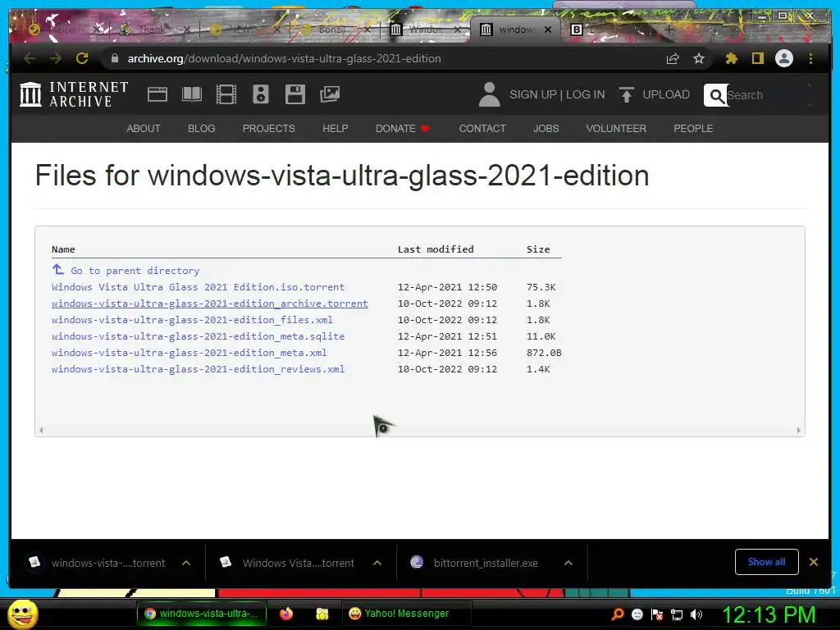Click the 12:13 PM taskbar clock
840x630 pixels.
(769, 614)
